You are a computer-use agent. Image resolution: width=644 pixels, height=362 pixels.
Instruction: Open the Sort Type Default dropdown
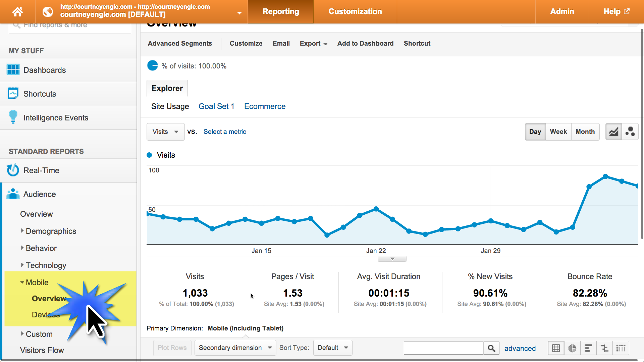(x=333, y=348)
